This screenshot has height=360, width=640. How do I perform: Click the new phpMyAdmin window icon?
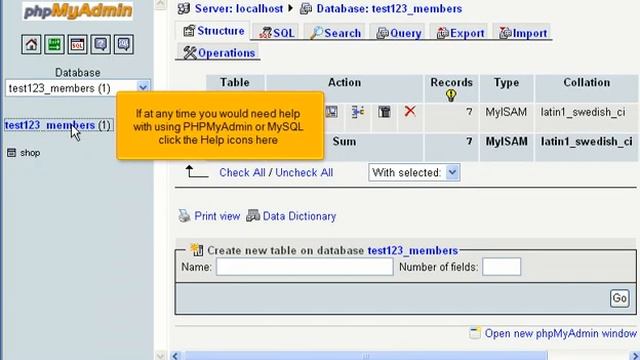tap(475, 333)
